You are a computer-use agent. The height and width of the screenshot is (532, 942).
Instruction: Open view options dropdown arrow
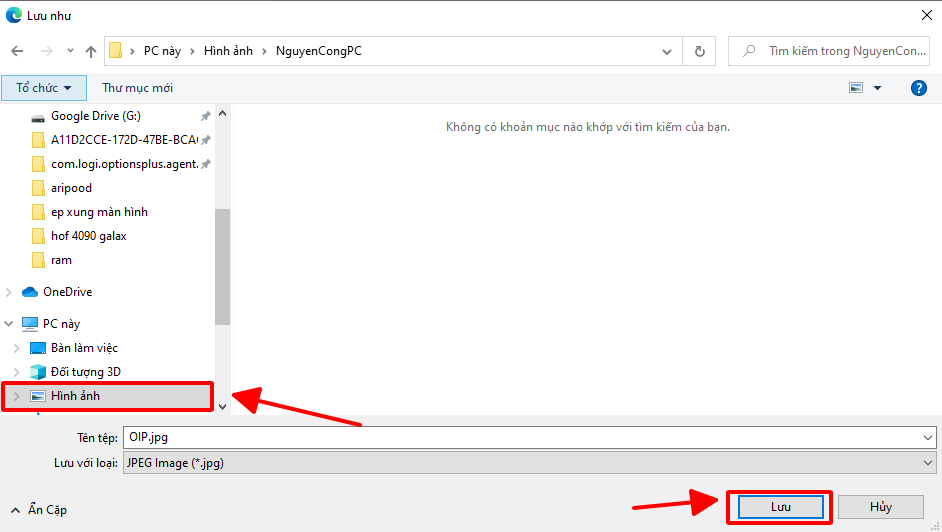[877, 88]
